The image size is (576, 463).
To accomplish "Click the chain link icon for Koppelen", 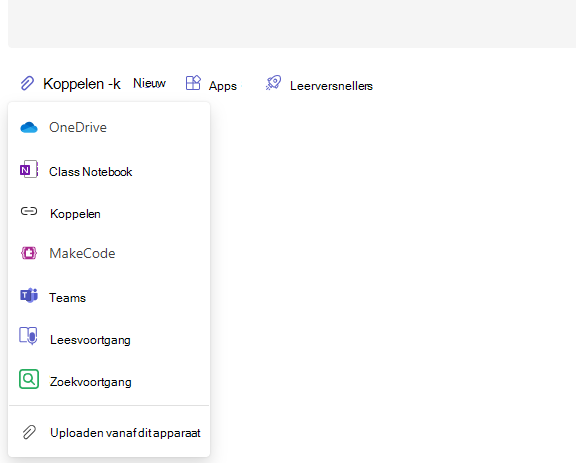I will click(x=29, y=211).
